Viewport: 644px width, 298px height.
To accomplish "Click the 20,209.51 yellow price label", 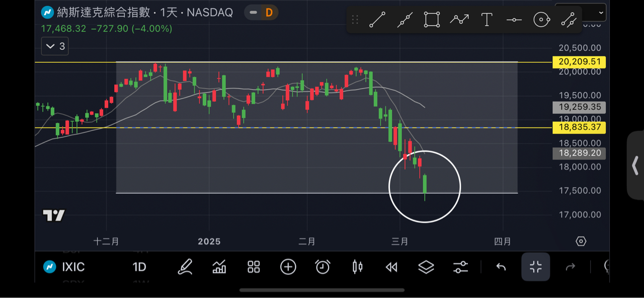I will [x=579, y=62].
